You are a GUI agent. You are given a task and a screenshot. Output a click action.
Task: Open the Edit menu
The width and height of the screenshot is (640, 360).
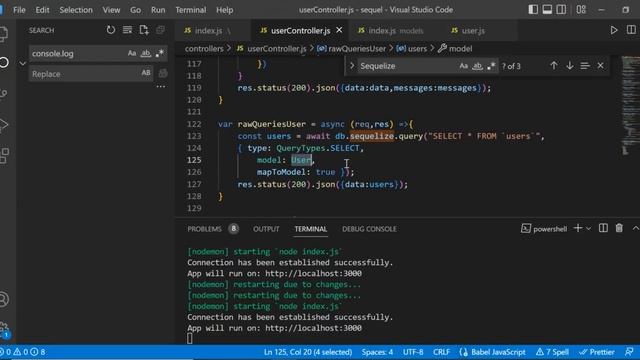(x=42, y=10)
